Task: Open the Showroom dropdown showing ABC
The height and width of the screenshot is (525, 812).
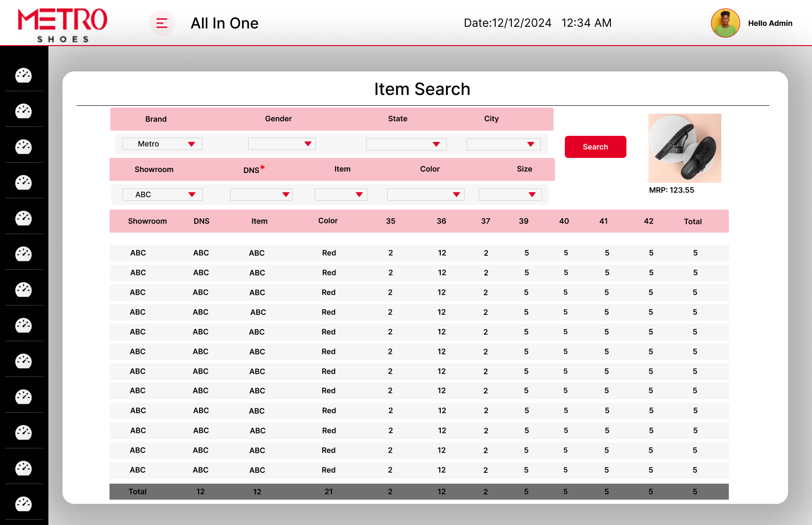Action: pyautogui.click(x=163, y=195)
